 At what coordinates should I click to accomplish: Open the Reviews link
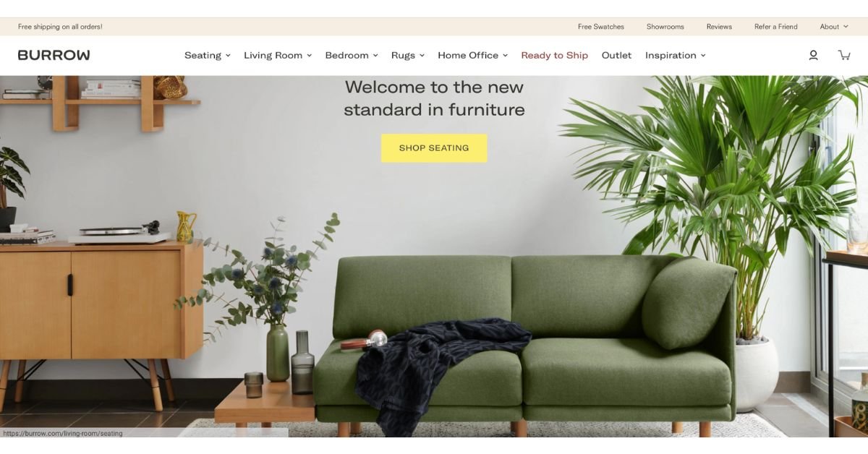[x=719, y=27]
